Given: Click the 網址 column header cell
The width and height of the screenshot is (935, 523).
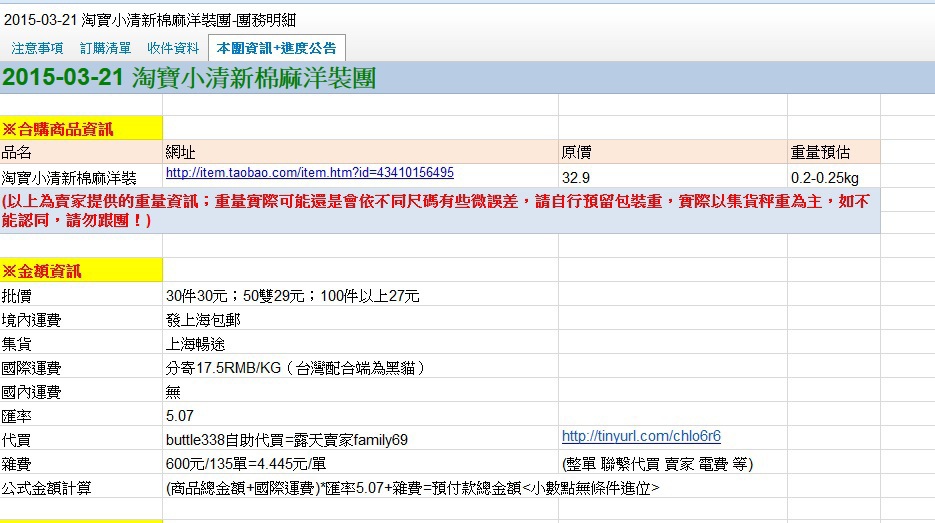Looking at the screenshot, I should tap(360, 152).
